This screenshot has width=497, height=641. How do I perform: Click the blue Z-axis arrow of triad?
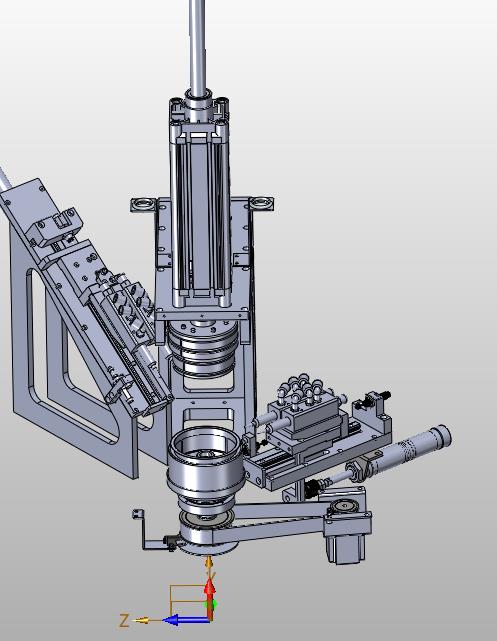[186, 620]
